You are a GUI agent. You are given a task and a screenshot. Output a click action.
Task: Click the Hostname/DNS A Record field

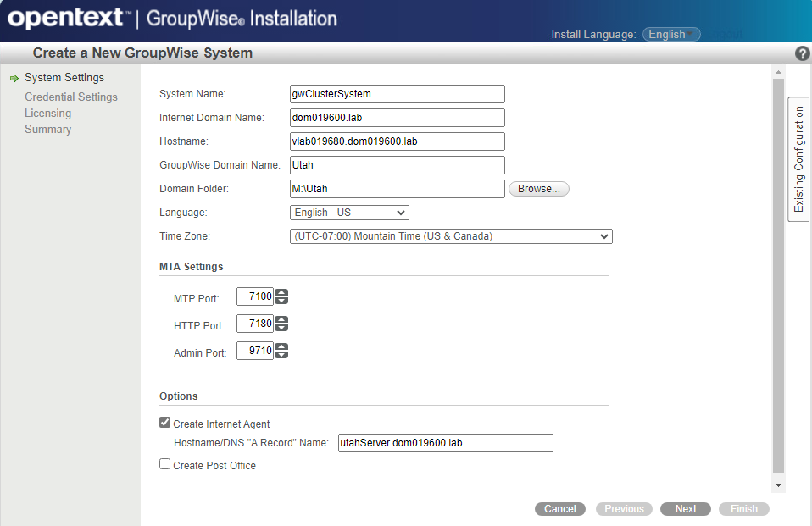(x=445, y=443)
